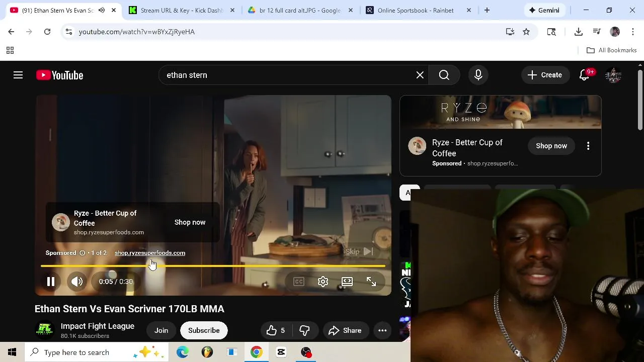Go back in the browser
This screenshot has height=362, width=644.
tap(11, 32)
